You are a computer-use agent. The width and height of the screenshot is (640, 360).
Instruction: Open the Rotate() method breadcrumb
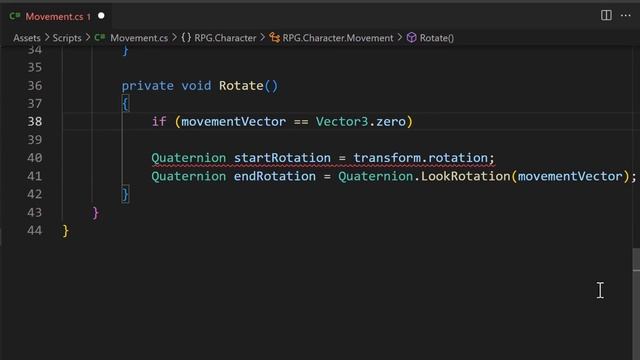(437, 38)
